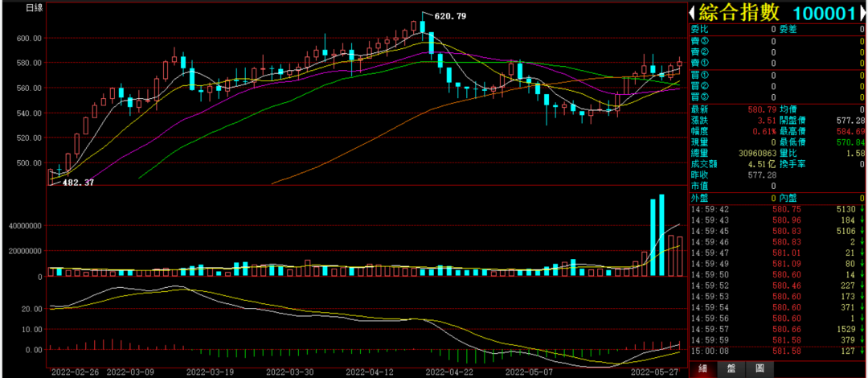Select the 14:59:42 trade row
This screenshot has height=378, width=868.
point(776,209)
